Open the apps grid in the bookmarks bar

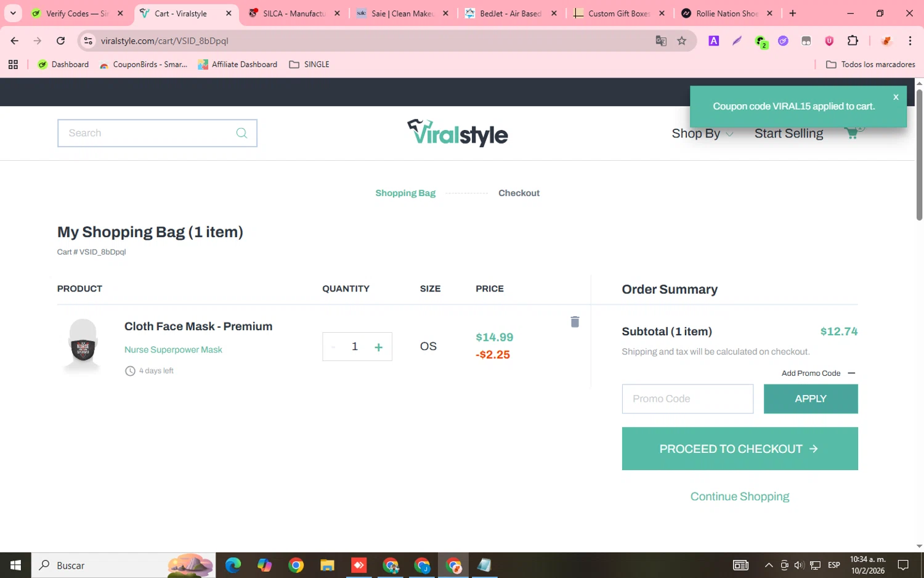pyautogui.click(x=13, y=64)
